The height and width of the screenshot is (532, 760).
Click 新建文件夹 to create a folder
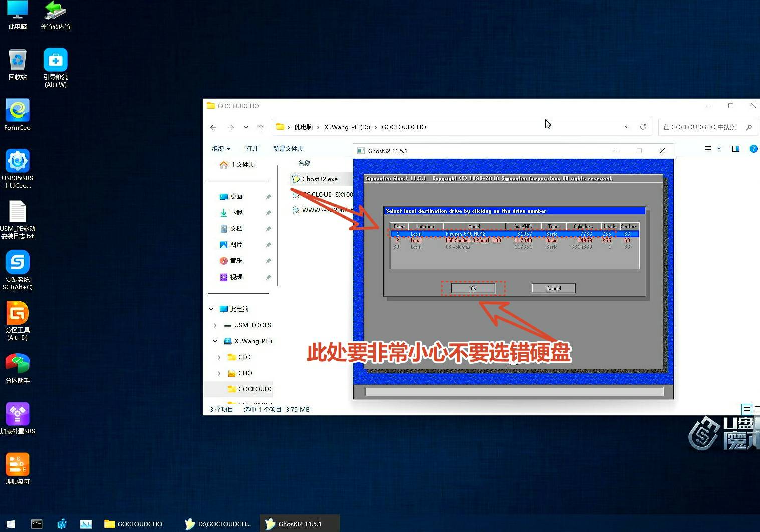click(288, 148)
